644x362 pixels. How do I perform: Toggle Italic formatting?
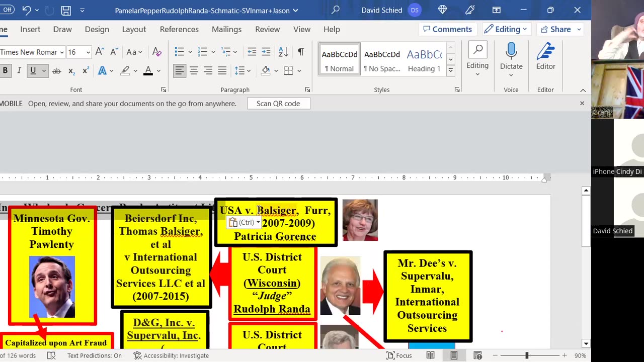pos(19,71)
